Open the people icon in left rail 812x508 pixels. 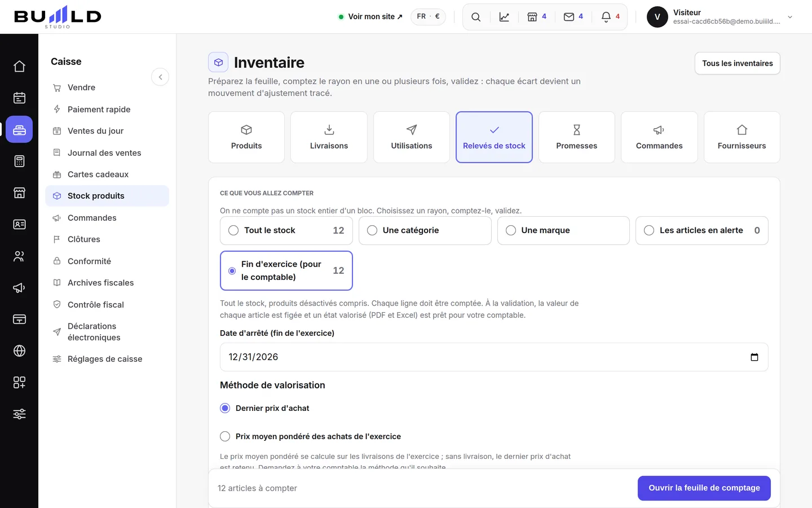[19, 256]
